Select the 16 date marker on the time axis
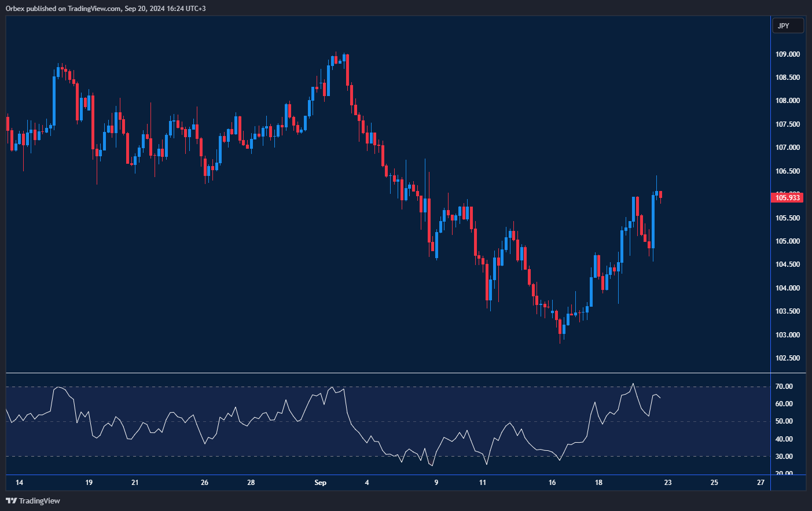Screen dimensions: 812x511 point(552,483)
